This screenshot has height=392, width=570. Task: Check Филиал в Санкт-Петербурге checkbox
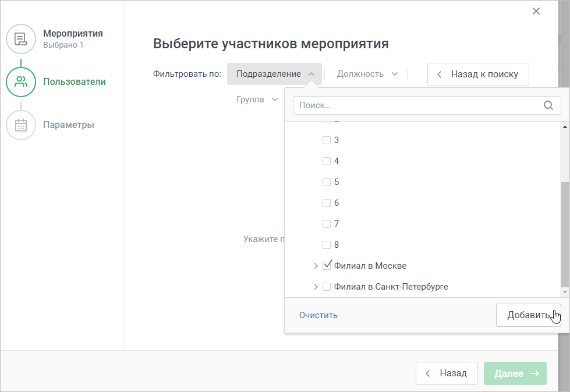pyautogui.click(x=327, y=287)
